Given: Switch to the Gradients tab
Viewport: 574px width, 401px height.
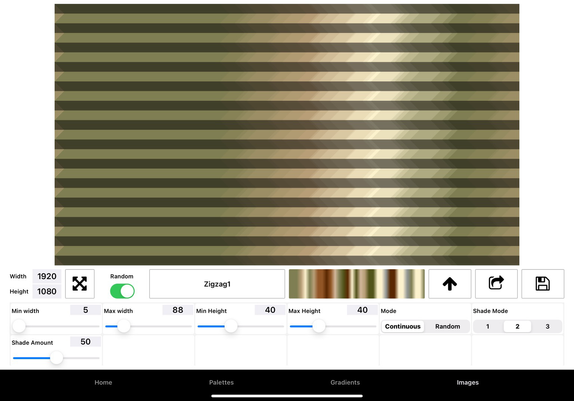Looking at the screenshot, I should [345, 382].
